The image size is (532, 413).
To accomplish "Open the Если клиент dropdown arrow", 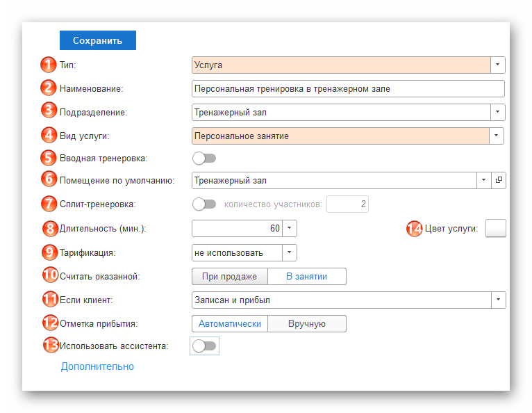I will point(499,300).
